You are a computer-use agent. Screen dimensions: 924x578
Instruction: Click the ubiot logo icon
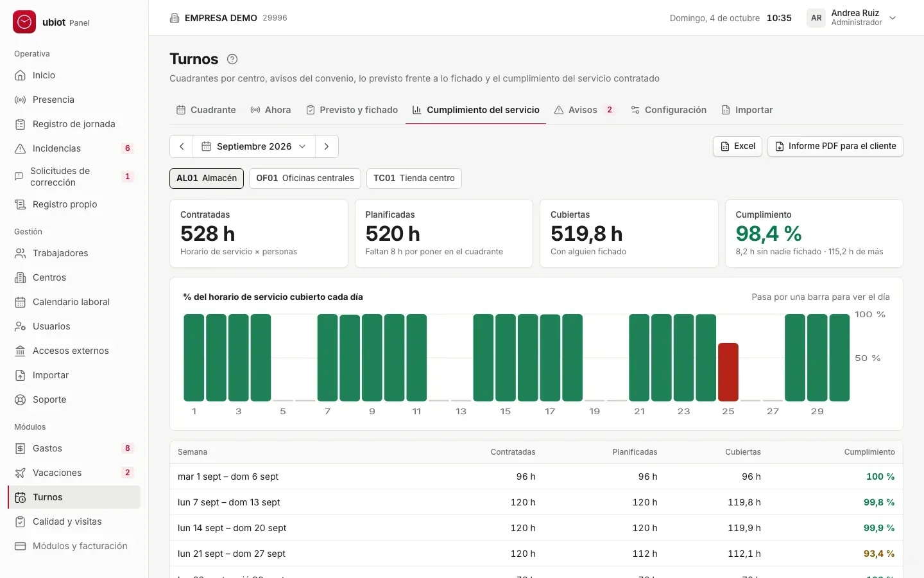pyautogui.click(x=24, y=22)
